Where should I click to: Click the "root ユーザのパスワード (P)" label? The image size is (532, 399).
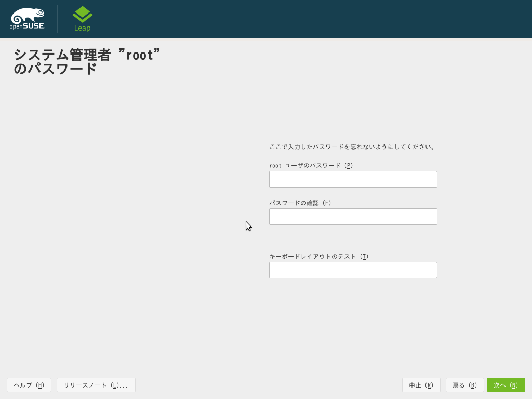pos(311,166)
